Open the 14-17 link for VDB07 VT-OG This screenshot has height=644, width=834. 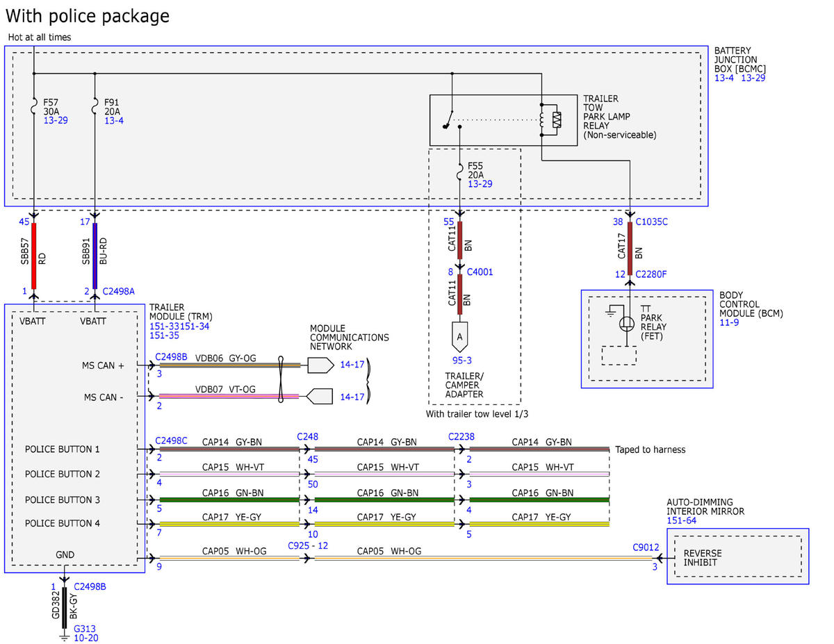click(x=351, y=397)
